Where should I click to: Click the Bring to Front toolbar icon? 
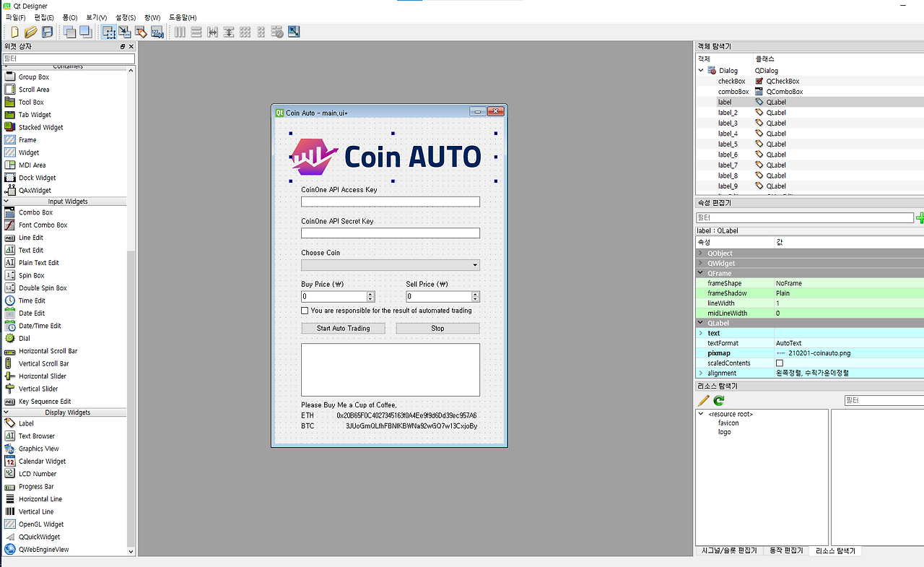[85, 32]
